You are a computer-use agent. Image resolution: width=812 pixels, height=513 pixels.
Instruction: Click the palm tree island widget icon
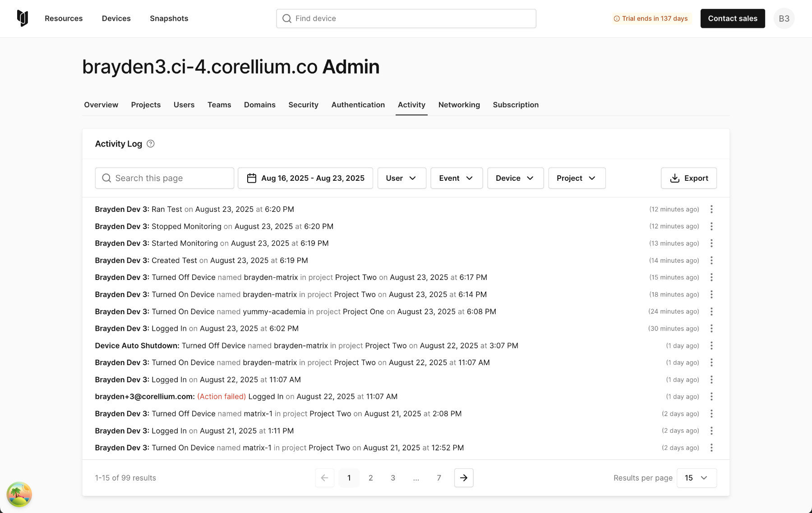tap(19, 494)
